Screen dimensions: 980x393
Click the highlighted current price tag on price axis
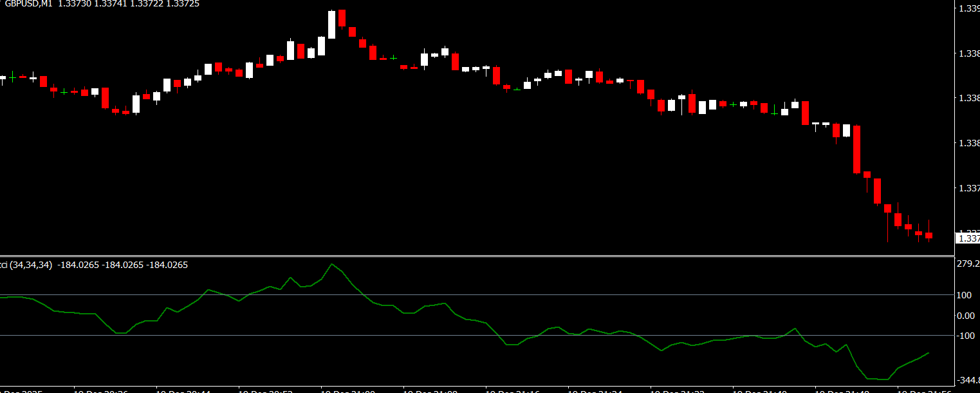968,238
